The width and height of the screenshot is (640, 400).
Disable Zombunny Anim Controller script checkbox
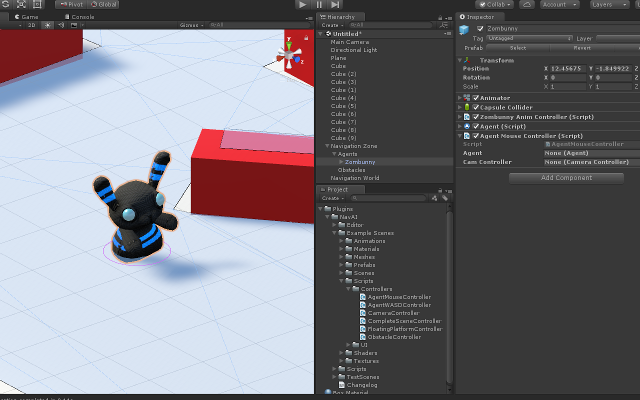(476, 117)
